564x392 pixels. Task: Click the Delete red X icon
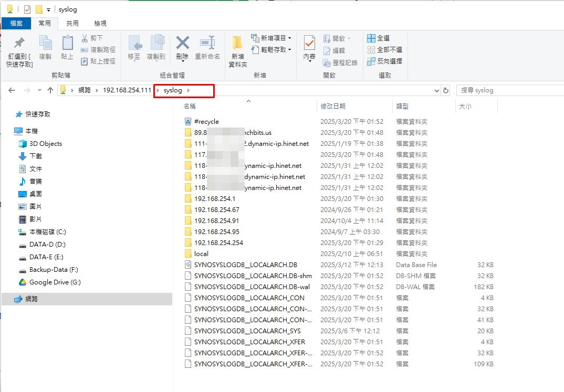(x=182, y=43)
